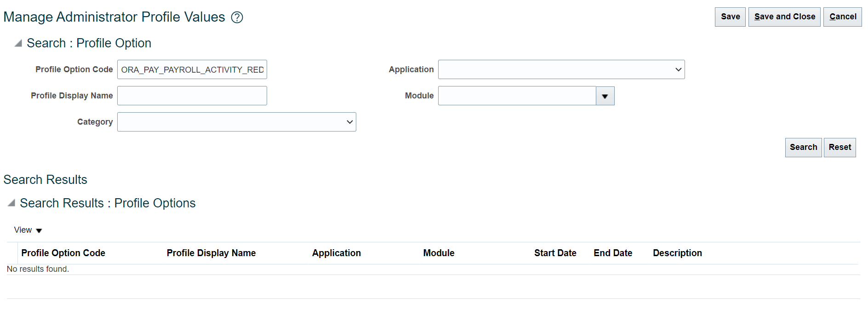
Task: Click the Reset button
Action: [840, 147]
